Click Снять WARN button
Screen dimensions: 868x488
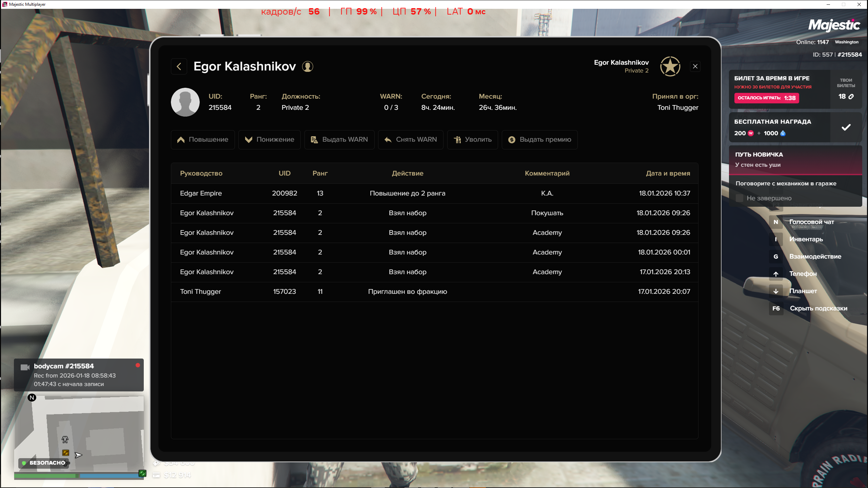[411, 140]
